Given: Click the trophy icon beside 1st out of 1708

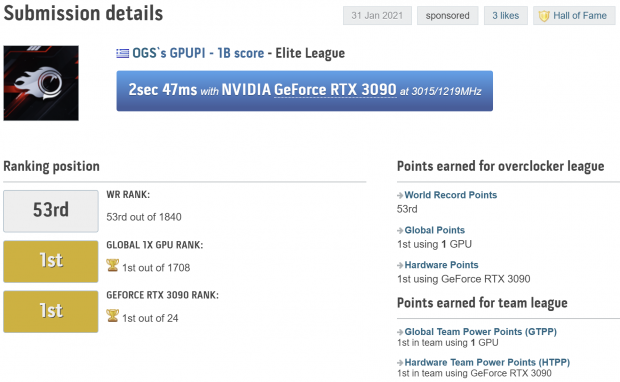Looking at the screenshot, I should point(112,265).
